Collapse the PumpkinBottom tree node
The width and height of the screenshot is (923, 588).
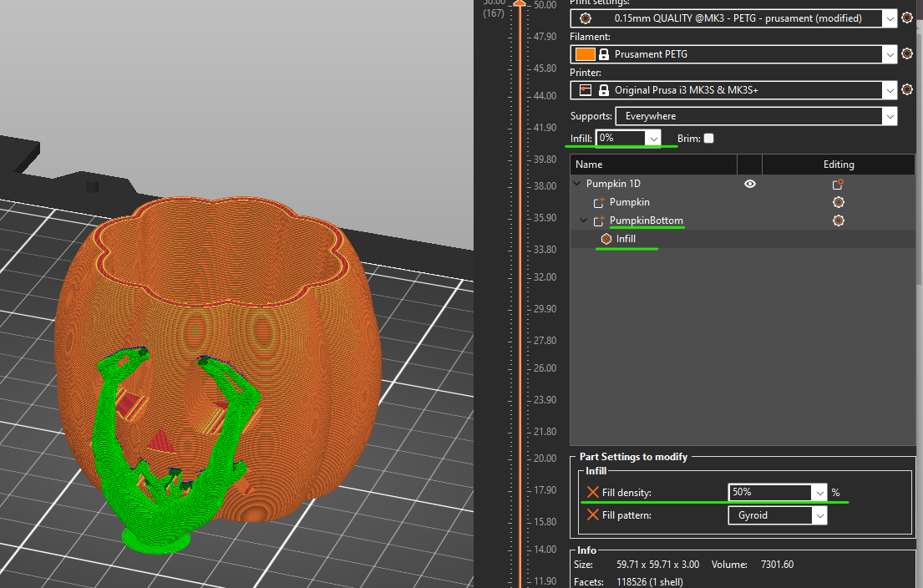coord(584,220)
